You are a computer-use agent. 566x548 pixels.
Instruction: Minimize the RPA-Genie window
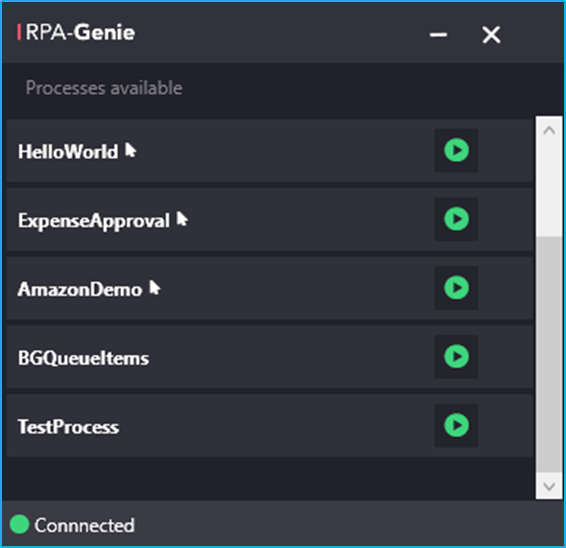tap(438, 35)
